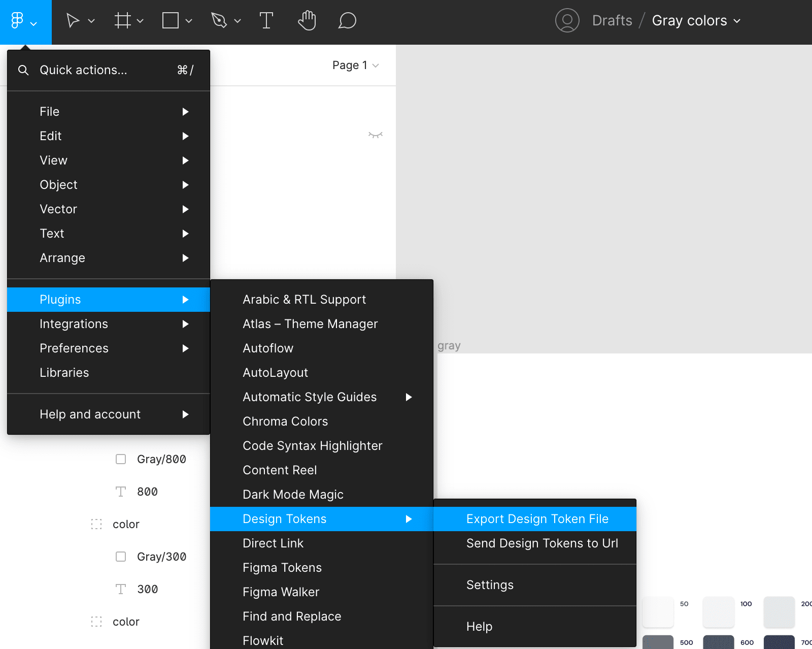
Task: Select the gray frame label on canvas
Action: tap(449, 346)
